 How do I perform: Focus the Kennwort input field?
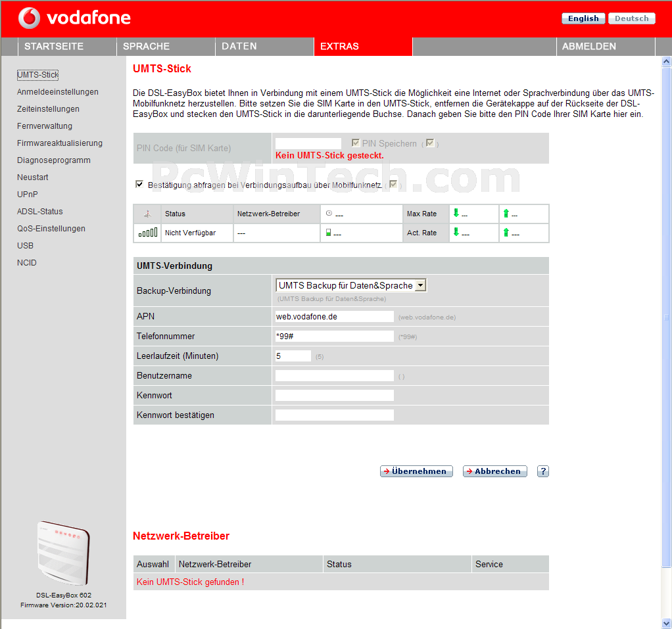(334, 396)
